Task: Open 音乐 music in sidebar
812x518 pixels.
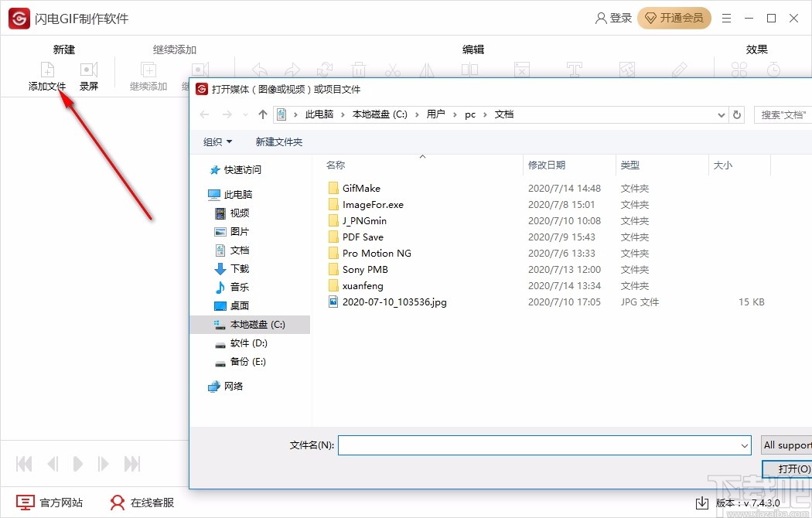Action: click(233, 287)
